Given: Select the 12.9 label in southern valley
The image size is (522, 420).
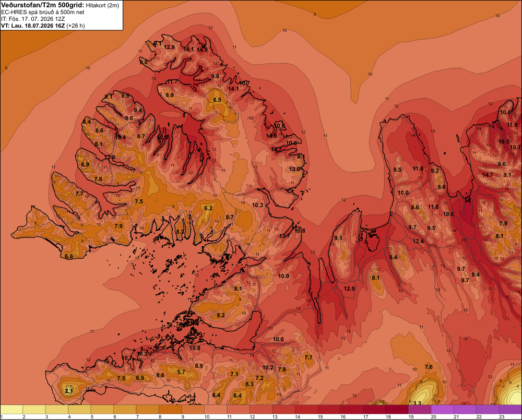Looking at the screenshot, I should [349, 289].
